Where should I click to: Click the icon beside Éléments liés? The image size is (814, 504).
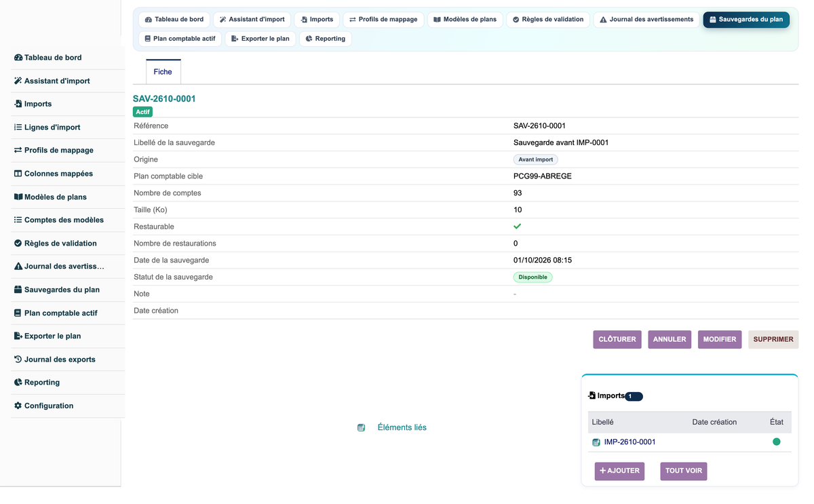click(x=361, y=427)
